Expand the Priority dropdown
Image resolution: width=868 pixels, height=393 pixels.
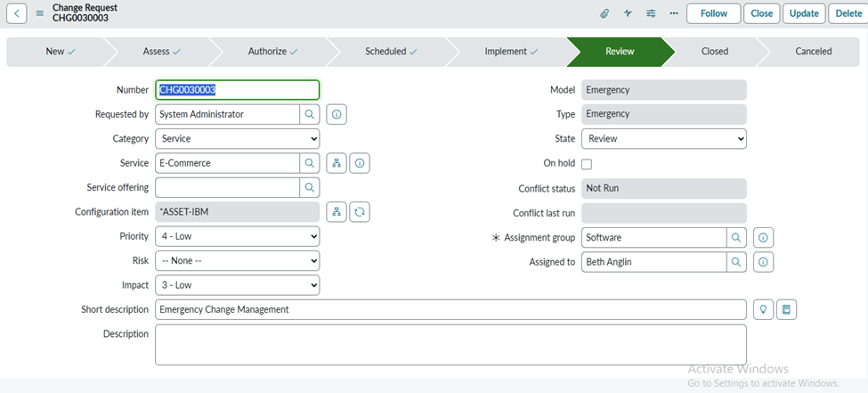237,236
